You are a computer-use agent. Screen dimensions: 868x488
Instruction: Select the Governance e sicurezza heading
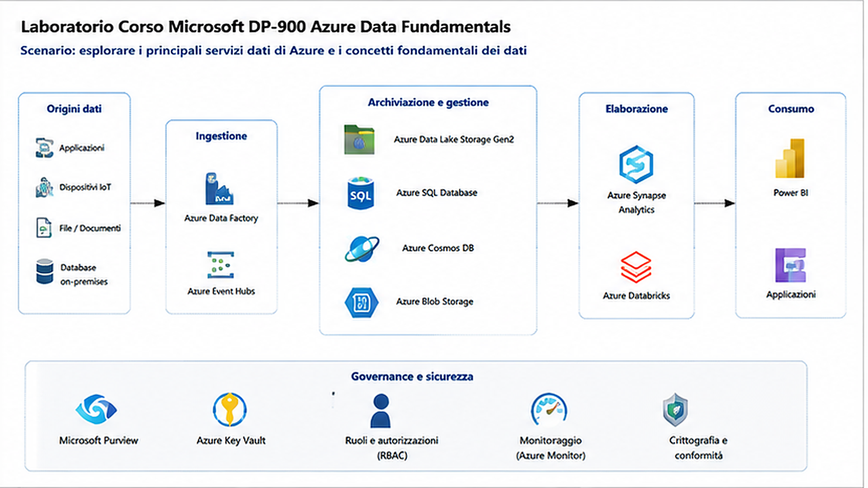[412, 376]
